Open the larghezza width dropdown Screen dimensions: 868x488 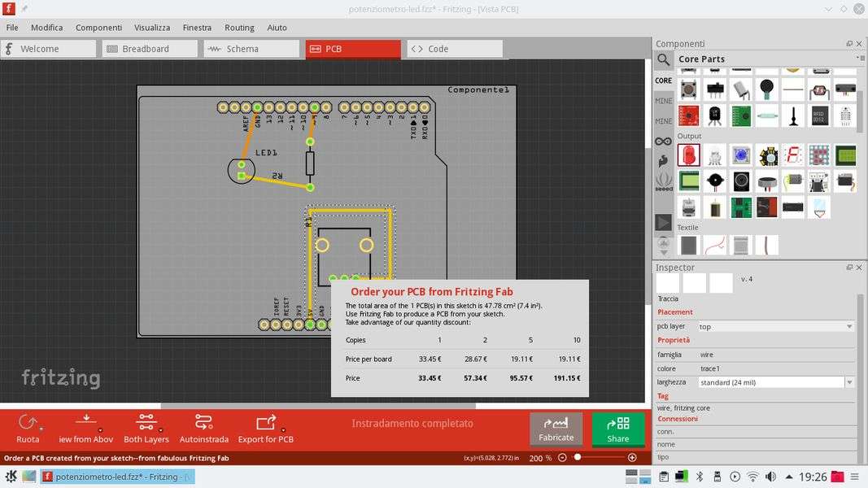point(849,382)
